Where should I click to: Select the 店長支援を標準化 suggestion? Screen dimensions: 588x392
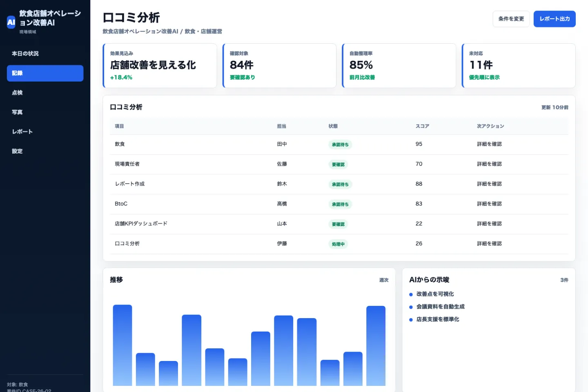pyautogui.click(x=438, y=319)
